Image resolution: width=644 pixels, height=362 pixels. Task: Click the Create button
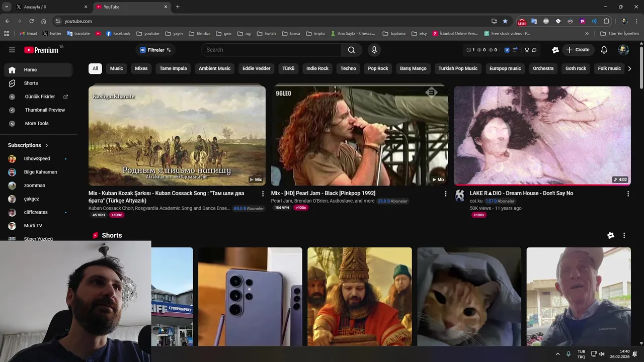pyautogui.click(x=578, y=50)
